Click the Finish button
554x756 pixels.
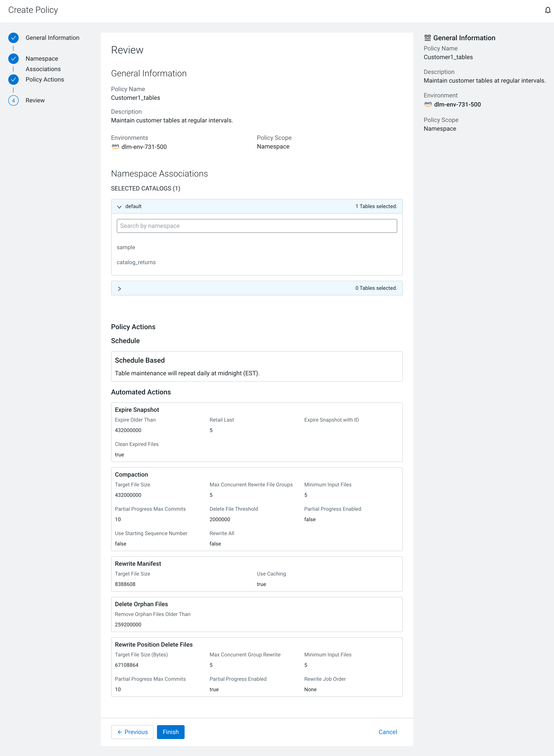click(170, 732)
